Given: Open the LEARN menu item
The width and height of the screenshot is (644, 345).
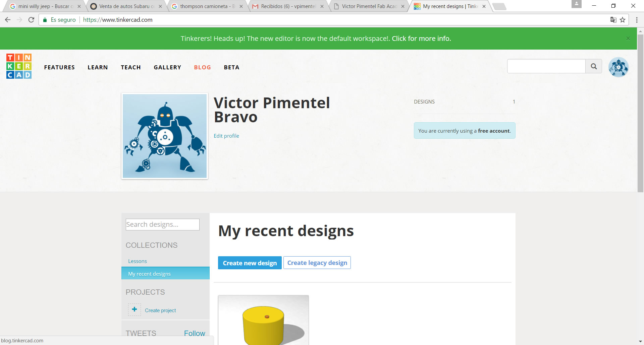Looking at the screenshot, I should click(98, 67).
